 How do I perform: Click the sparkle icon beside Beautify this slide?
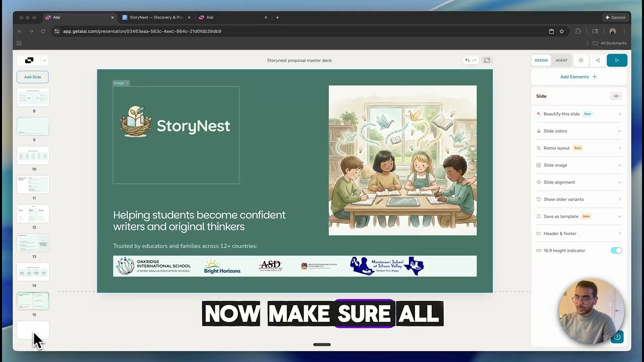[539, 114]
